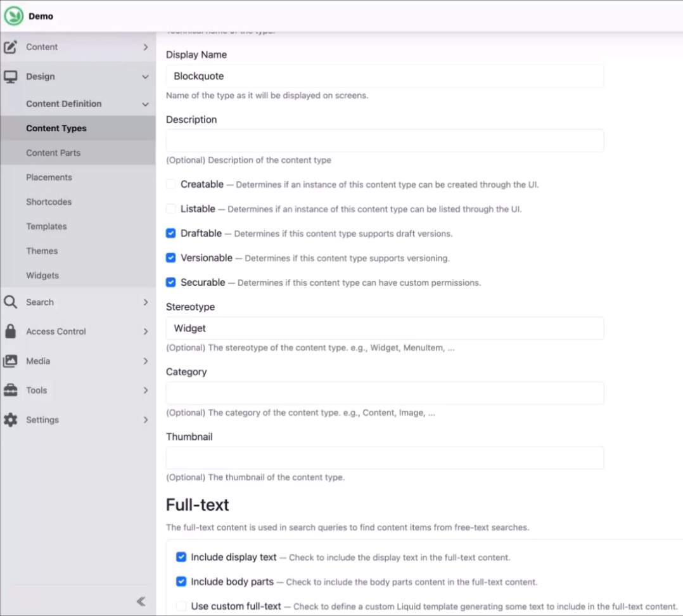The width and height of the screenshot is (683, 616).
Task: Click the Display Name field with Blockquote
Action: pyautogui.click(x=385, y=76)
